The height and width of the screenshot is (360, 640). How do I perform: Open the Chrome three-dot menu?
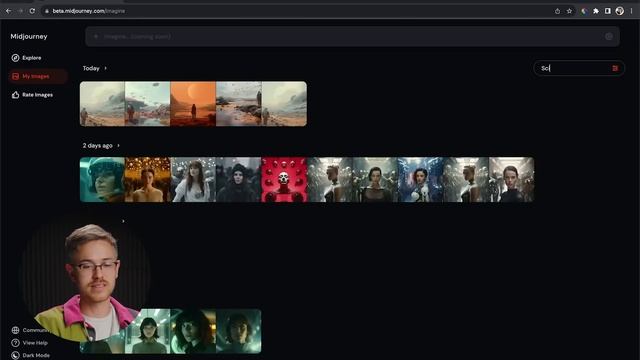point(631,11)
